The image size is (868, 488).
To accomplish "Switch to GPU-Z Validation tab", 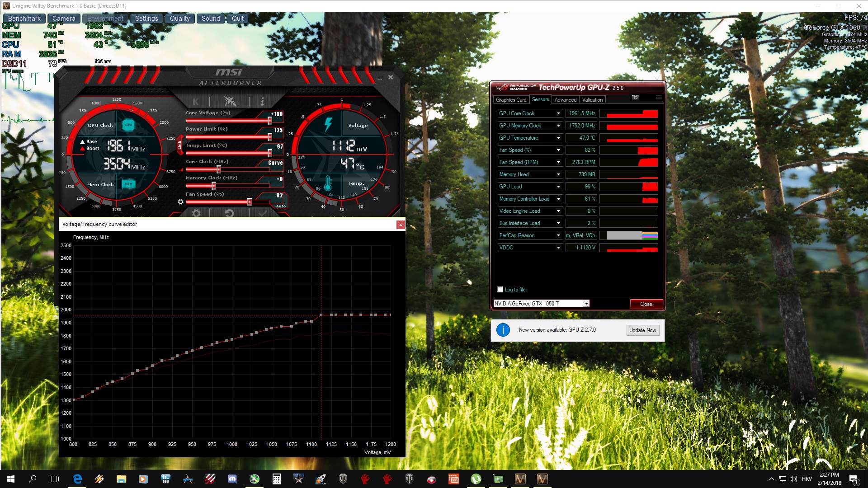I will point(592,100).
